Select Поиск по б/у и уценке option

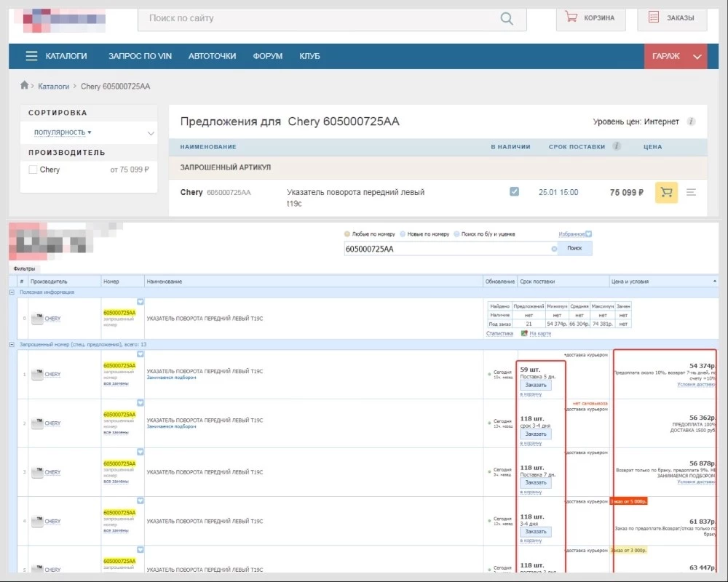456,234
